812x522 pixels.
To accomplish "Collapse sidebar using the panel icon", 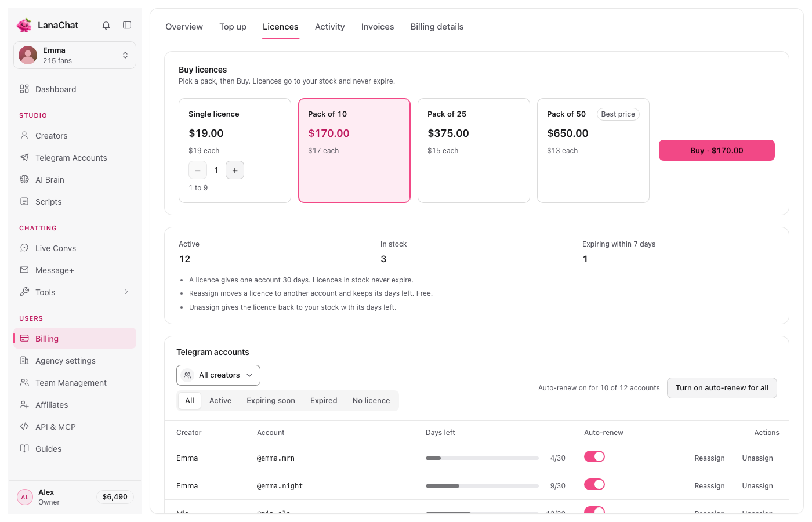I will click(127, 25).
